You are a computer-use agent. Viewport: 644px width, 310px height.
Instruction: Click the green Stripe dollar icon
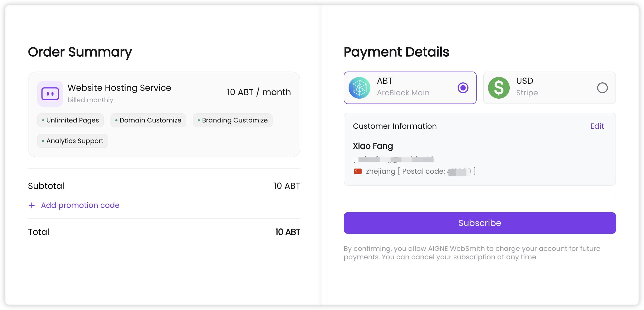499,88
